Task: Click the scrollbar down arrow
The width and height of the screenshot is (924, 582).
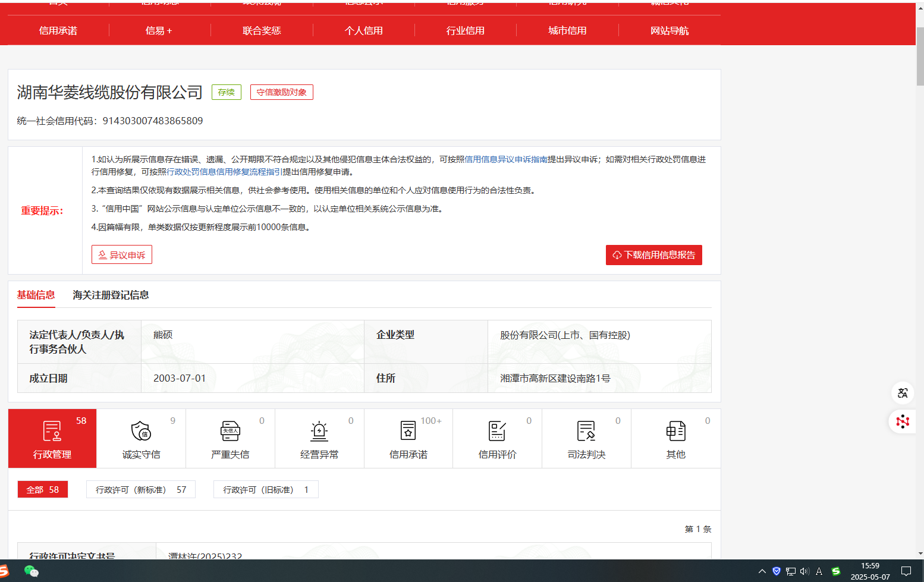Action: [920, 553]
